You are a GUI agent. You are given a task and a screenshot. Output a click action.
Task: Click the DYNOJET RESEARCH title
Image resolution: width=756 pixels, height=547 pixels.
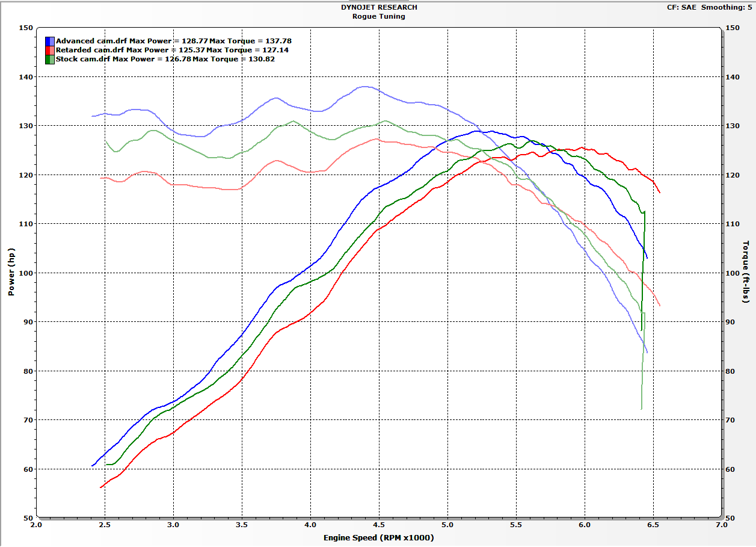(x=378, y=8)
